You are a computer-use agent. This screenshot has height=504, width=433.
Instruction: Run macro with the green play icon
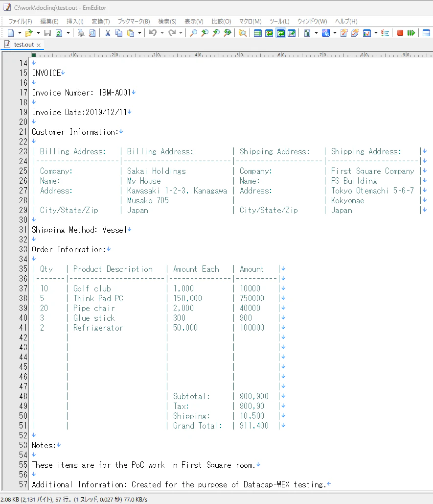tap(411, 33)
